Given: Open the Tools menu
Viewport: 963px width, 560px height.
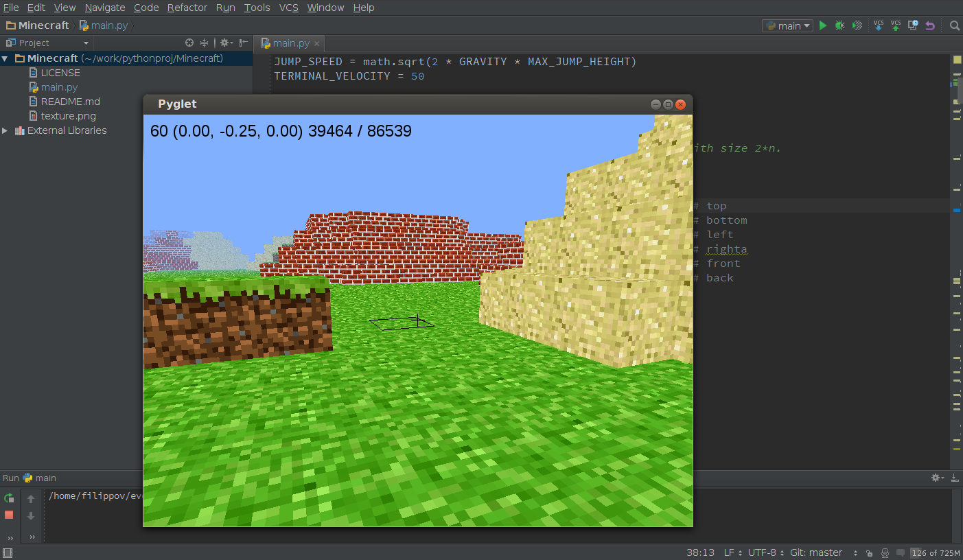Looking at the screenshot, I should (x=257, y=8).
